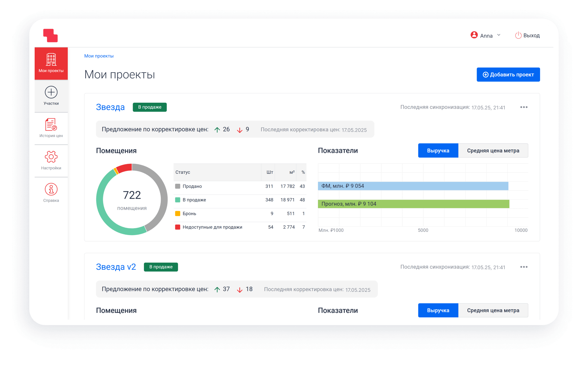588x365 pixels.
Task: Open three-dot menu for Звезда v2 project
Action: [524, 267]
